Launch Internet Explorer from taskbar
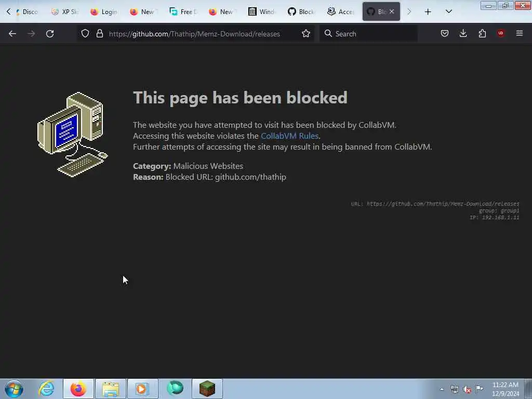Image resolution: width=532 pixels, height=399 pixels. [x=46, y=389]
